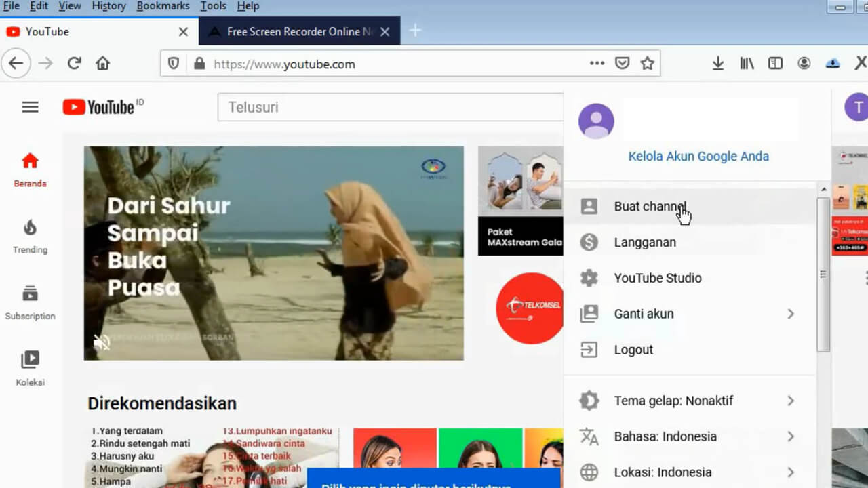The height and width of the screenshot is (488, 868).
Task: Expand Bahasa: Indonesia option
Action: tap(690, 437)
